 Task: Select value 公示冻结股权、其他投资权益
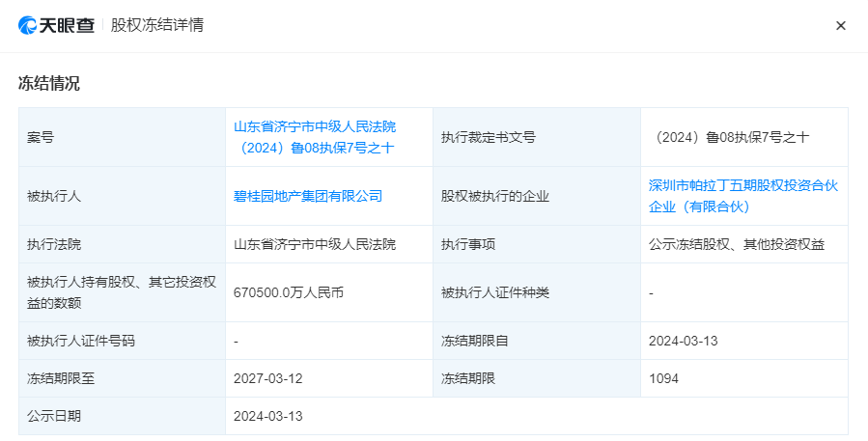(x=737, y=244)
